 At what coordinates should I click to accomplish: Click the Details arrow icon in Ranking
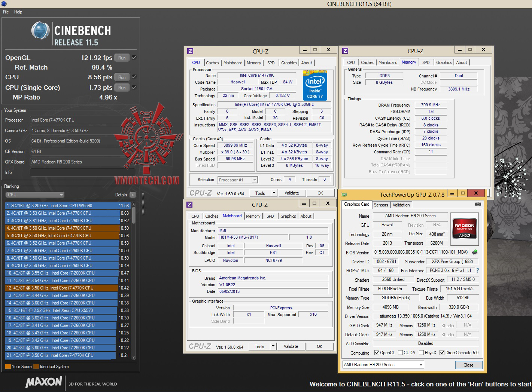133,195
